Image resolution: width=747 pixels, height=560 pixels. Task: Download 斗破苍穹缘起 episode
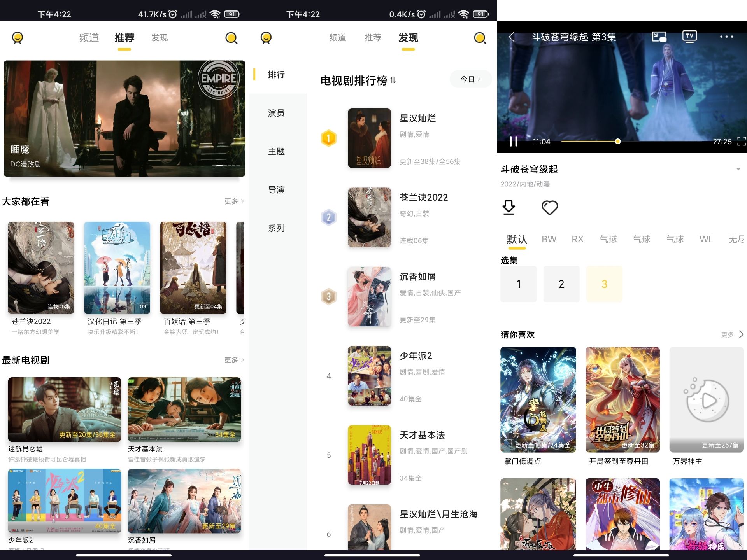coord(509,207)
